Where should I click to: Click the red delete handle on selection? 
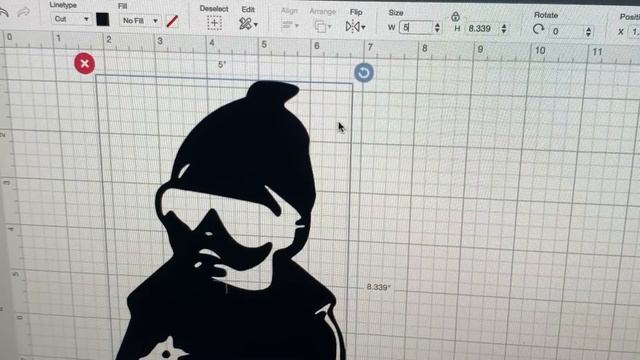point(84,64)
